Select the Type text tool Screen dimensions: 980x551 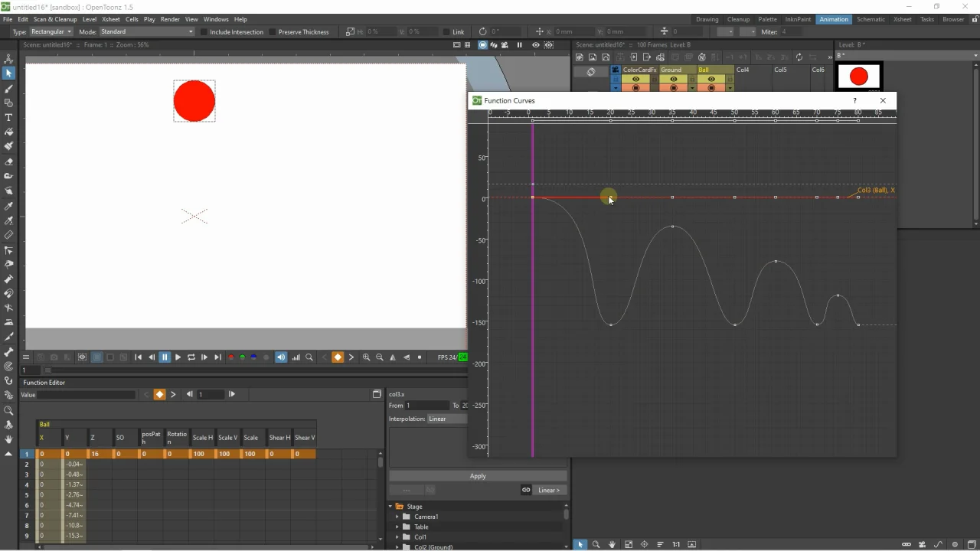8,118
